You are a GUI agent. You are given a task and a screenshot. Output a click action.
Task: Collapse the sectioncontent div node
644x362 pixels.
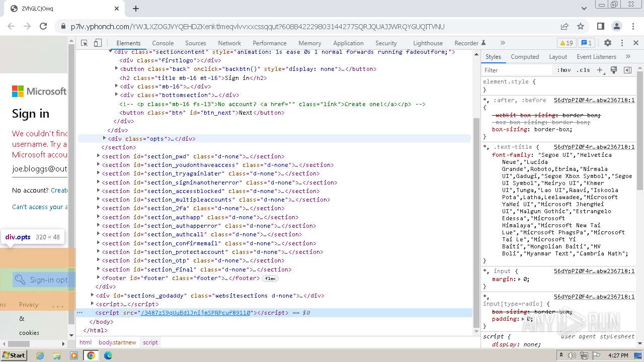111,52
